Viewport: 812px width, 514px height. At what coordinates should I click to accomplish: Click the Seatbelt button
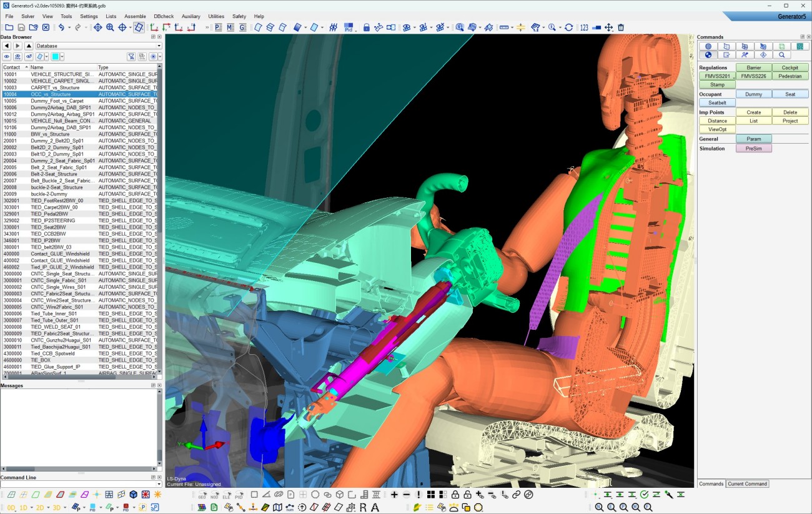[x=717, y=102]
